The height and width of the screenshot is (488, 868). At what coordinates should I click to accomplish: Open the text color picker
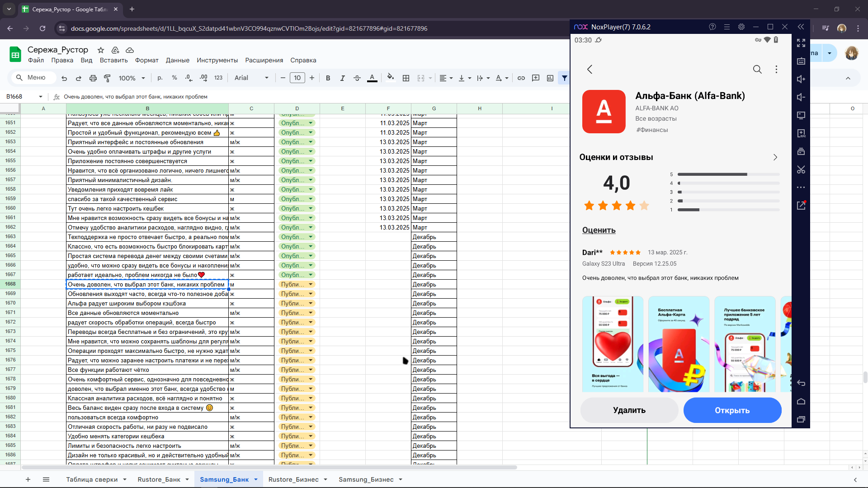tap(372, 78)
